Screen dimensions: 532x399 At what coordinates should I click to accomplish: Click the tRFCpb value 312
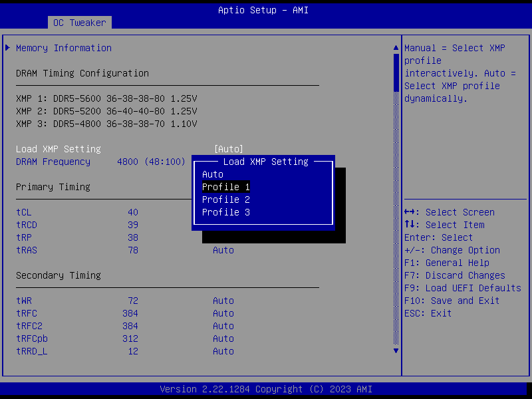tap(130, 338)
